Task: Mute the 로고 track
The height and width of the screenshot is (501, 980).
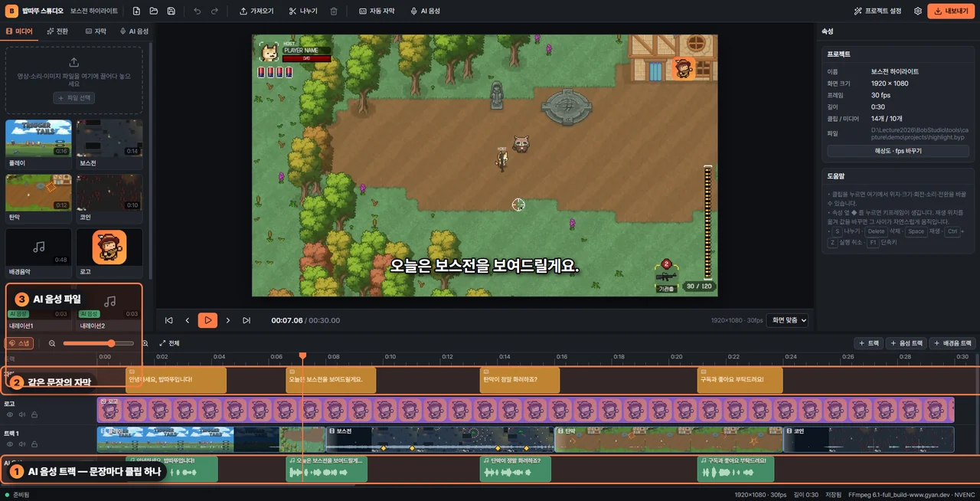Action: click(x=22, y=414)
